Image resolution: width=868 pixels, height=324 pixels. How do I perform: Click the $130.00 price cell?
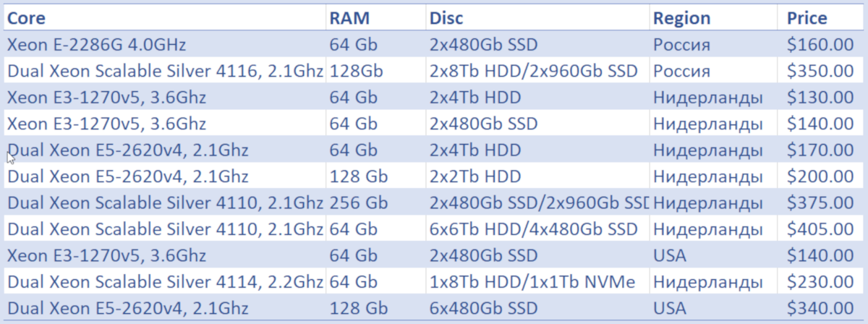pos(824,97)
